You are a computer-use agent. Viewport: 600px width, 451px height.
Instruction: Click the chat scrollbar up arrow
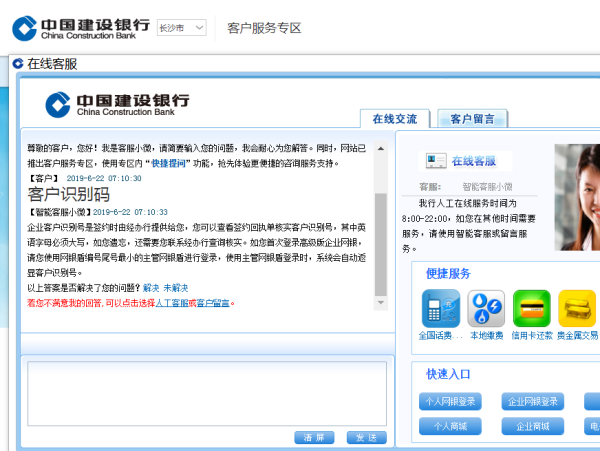381,148
